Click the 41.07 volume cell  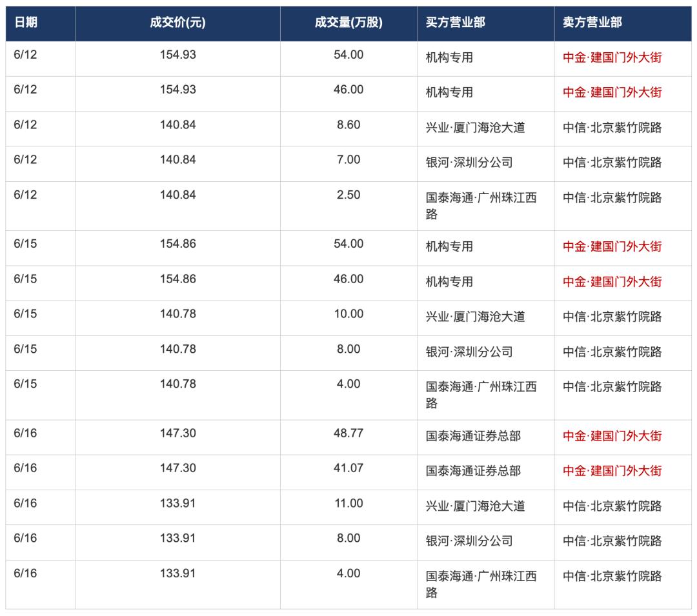(x=348, y=468)
